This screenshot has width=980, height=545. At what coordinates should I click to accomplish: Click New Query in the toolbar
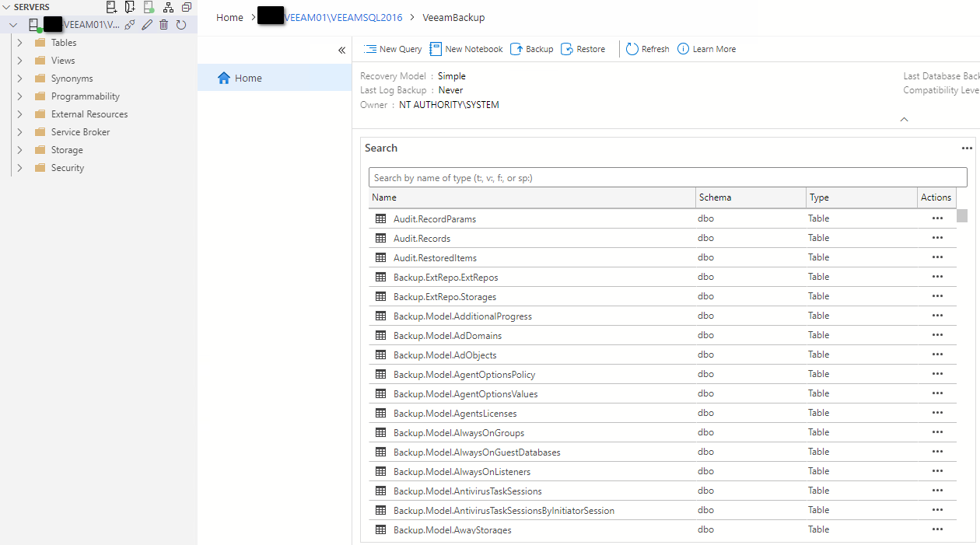tap(393, 49)
